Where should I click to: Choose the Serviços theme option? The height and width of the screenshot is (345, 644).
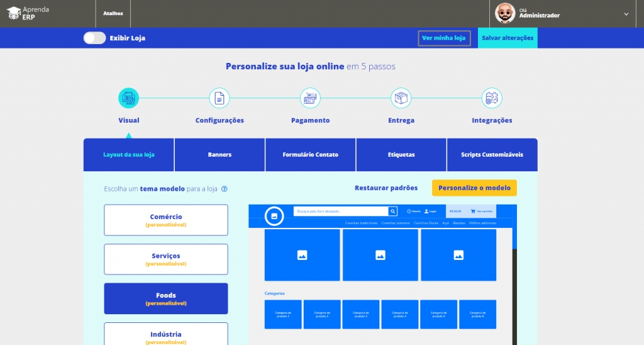pyautogui.click(x=166, y=259)
